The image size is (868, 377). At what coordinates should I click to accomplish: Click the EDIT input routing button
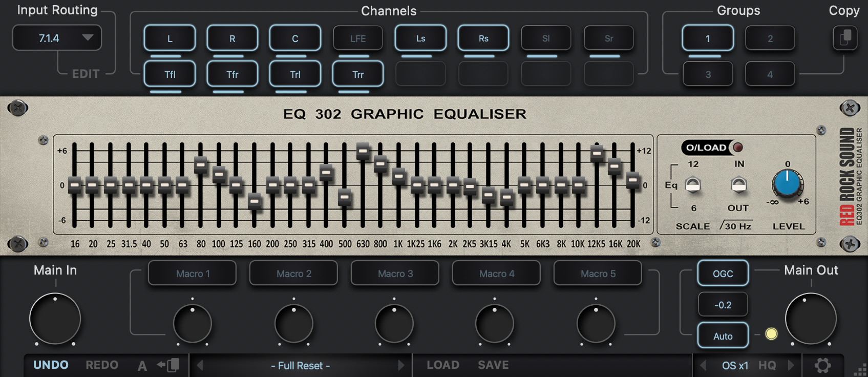tap(86, 74)
